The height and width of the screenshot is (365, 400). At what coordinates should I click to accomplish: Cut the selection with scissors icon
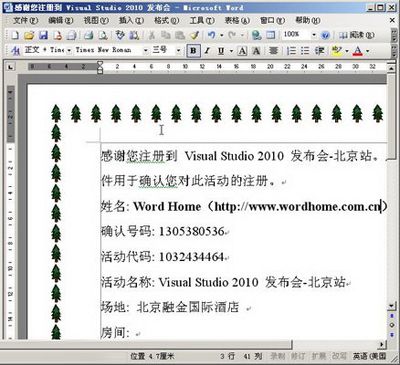pyautogui.click(x=151, y=35)
